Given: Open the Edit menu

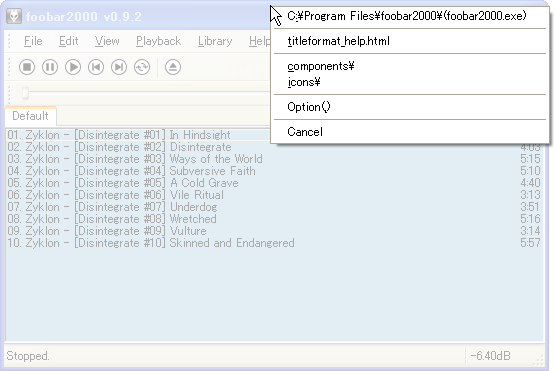Looking at the screenshot, I should point(68,41).
